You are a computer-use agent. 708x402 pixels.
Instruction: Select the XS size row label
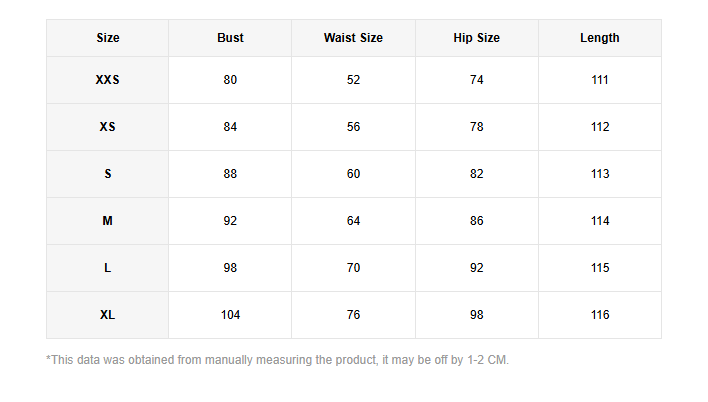108,127
